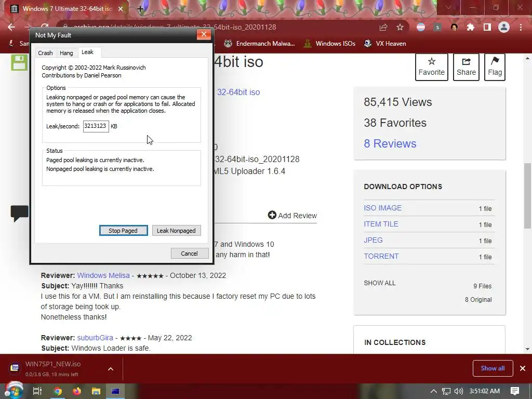Close the Windows 7 Ultimate browser tab

click(x=120, y=9)
